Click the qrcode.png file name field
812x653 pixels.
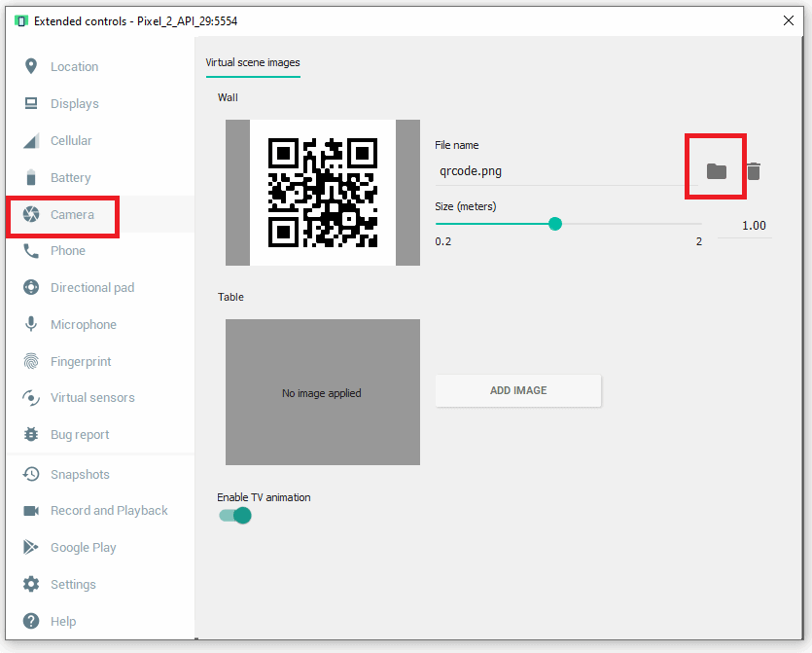(x=564, y=171)
